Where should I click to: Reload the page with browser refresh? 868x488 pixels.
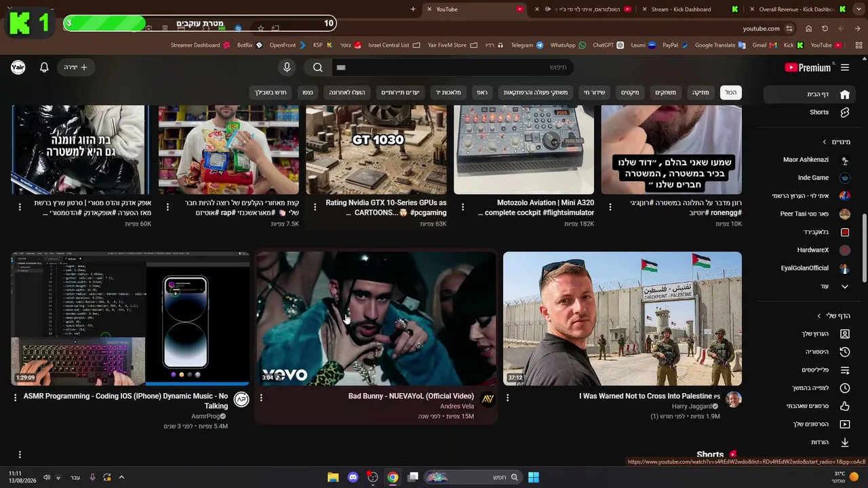tap(825, 28)
